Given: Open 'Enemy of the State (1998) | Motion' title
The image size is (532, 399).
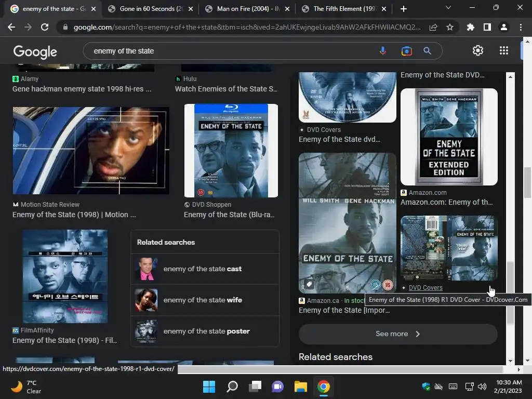Looking at the screenshot, I should coord(74,215).
